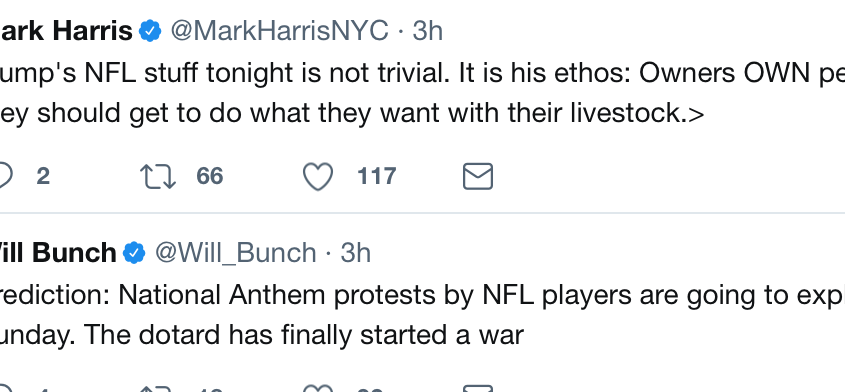Viewport: 845px width, 392px height.
Task: Open Mark Harris's tweet about Trump's NFL stuff
Action: pyautogui.click(x=422, y=94)
